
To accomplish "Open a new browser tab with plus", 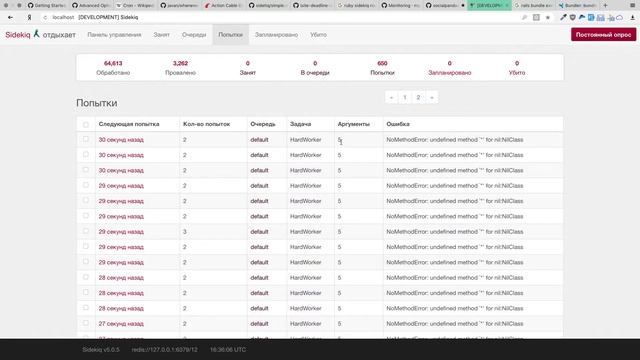I will 605,5.
